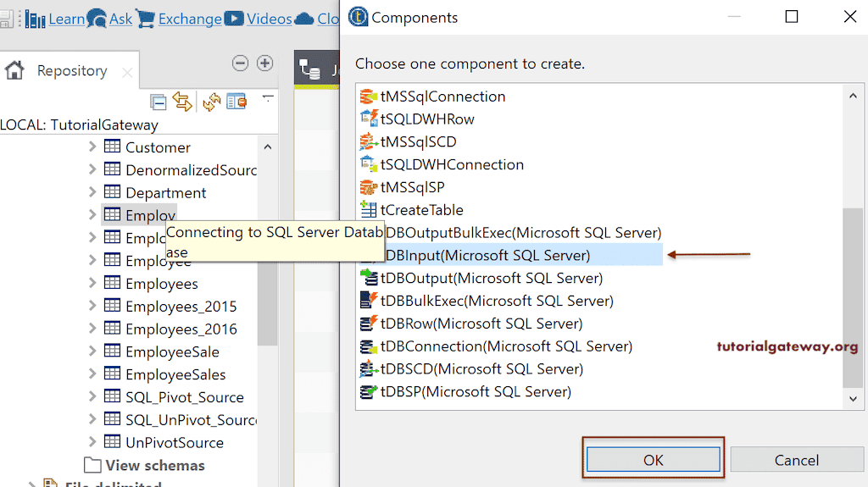Select tMSSqlConnection component
This screenshot has height=487, width=868.
tap(442, 97)
